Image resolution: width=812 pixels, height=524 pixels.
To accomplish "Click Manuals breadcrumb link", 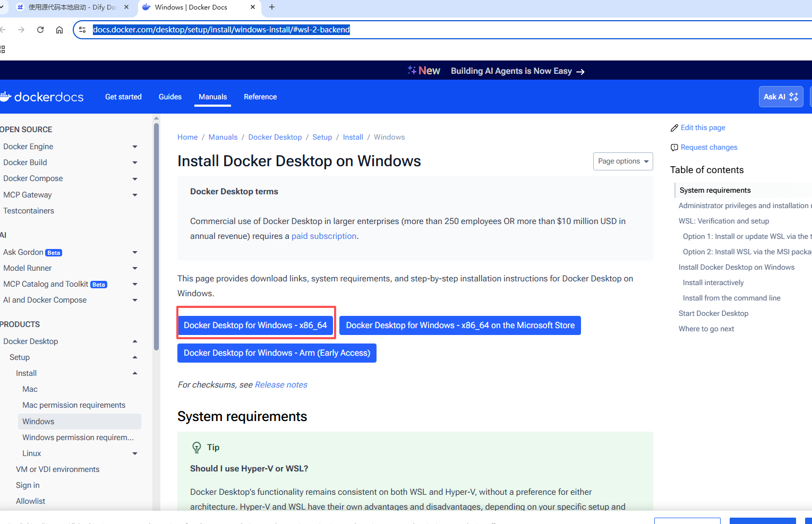I will point(223,137).
